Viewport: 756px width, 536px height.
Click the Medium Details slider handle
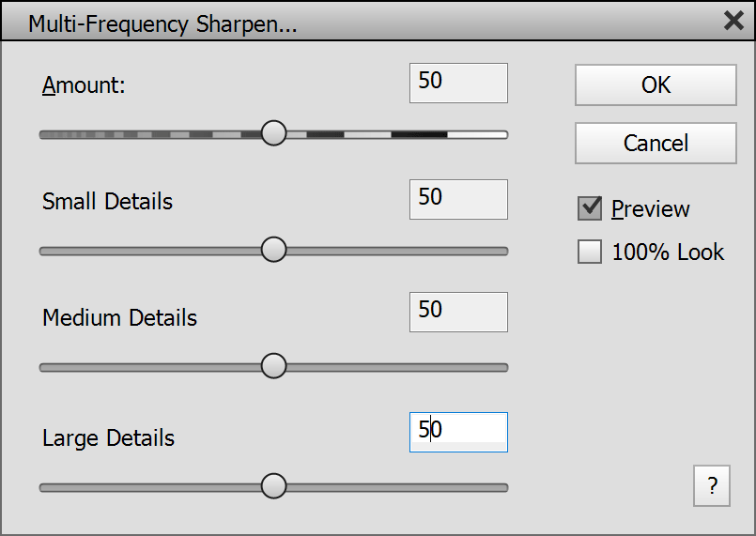click(273, 366)
